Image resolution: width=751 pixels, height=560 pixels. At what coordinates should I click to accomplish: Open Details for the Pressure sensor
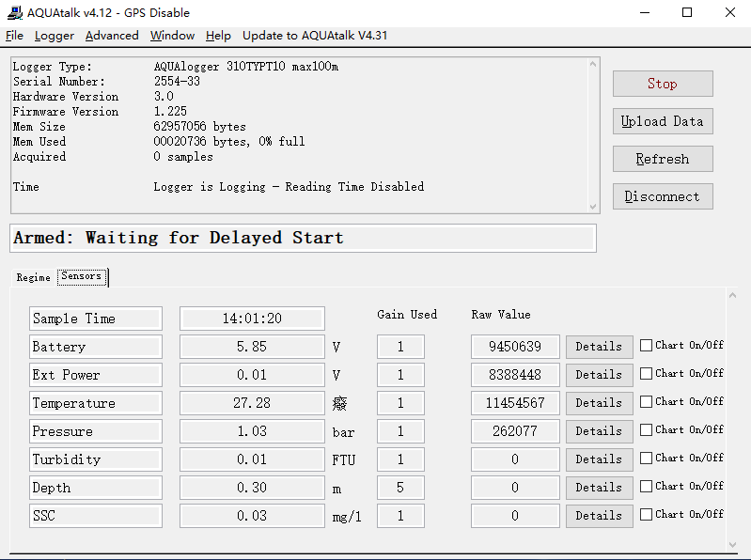(599, 431)
